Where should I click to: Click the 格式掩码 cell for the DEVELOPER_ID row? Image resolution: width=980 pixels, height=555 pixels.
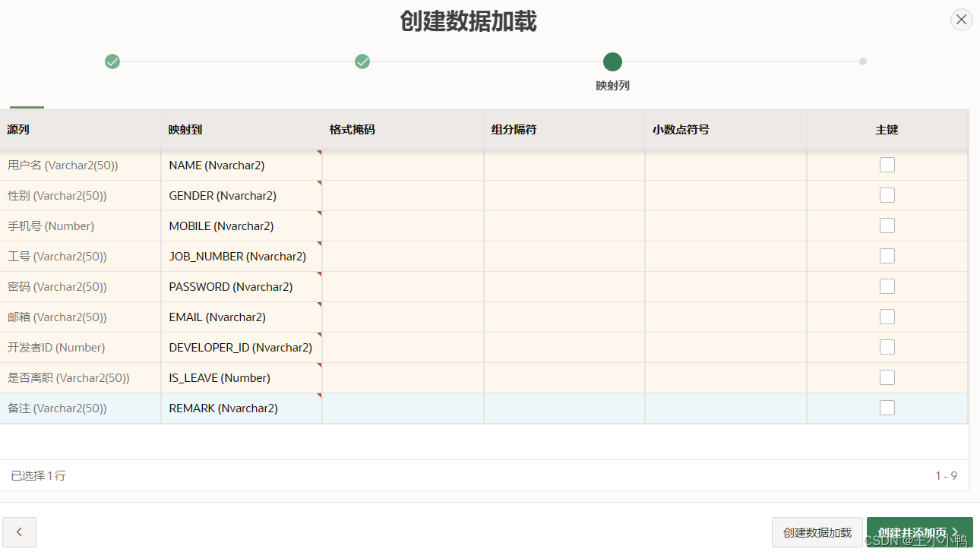pyautogui.click(x=403, y=347)
